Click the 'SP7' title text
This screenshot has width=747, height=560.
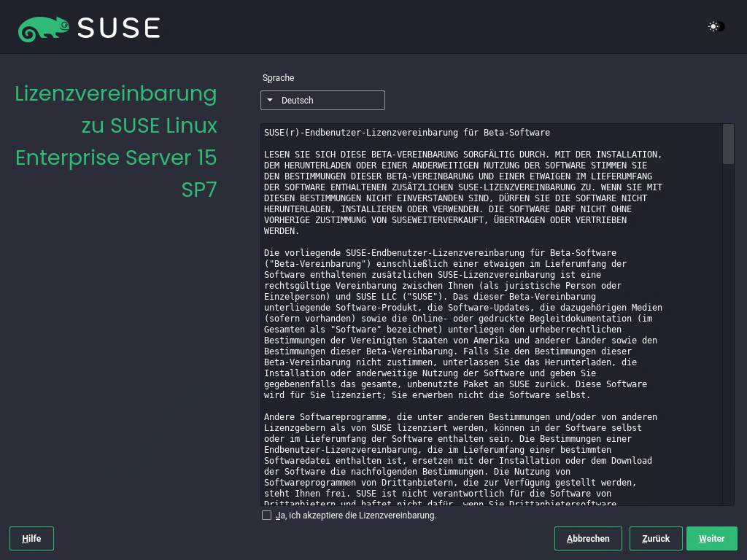point(199,190)
